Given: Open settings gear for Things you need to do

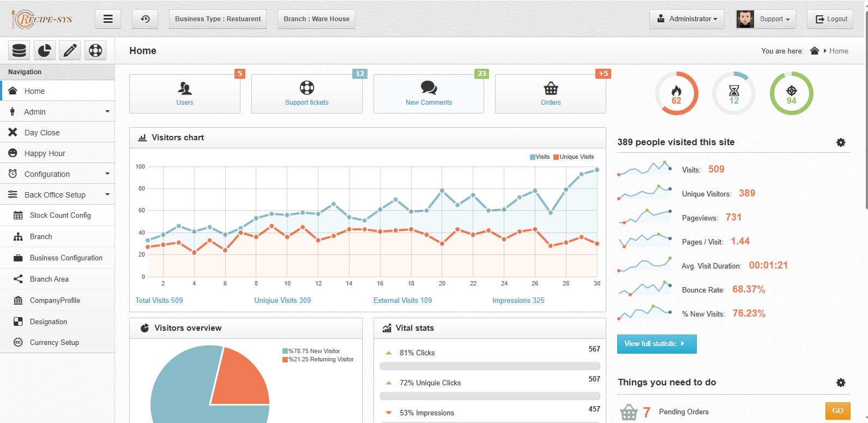Looking at the screenshot, I should (841, 383).
